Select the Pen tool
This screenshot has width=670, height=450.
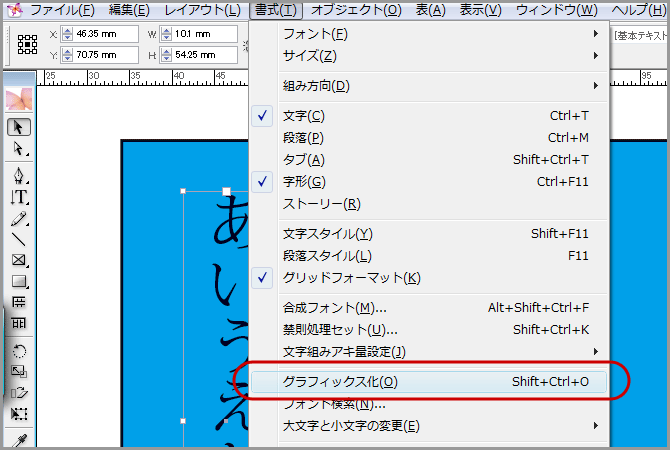19,175
